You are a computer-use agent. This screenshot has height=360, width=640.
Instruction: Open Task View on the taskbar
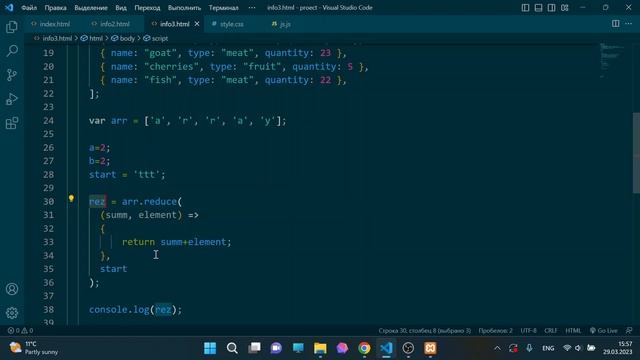tap(254, 348)
